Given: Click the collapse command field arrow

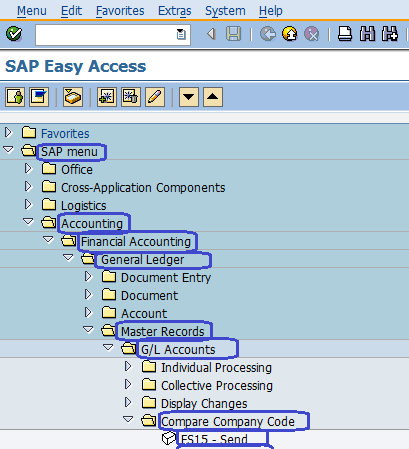Looking at the screenshot, I should tap(211, 34).
